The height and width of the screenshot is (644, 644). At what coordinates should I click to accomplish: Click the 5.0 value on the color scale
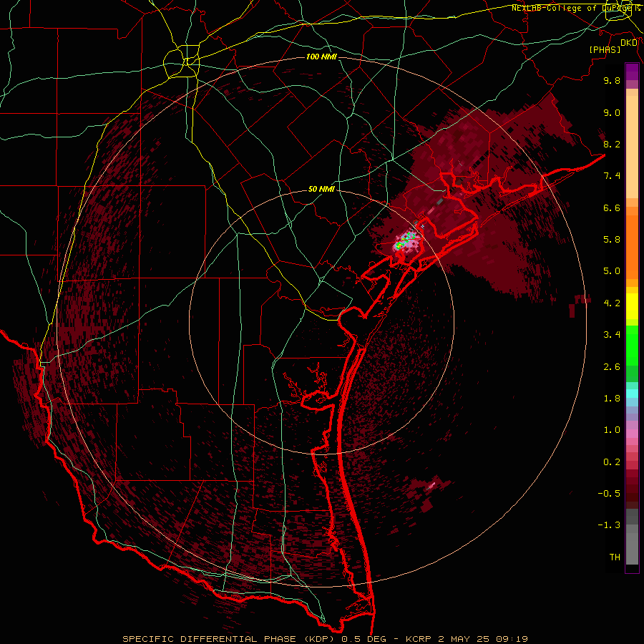(612, 271)
